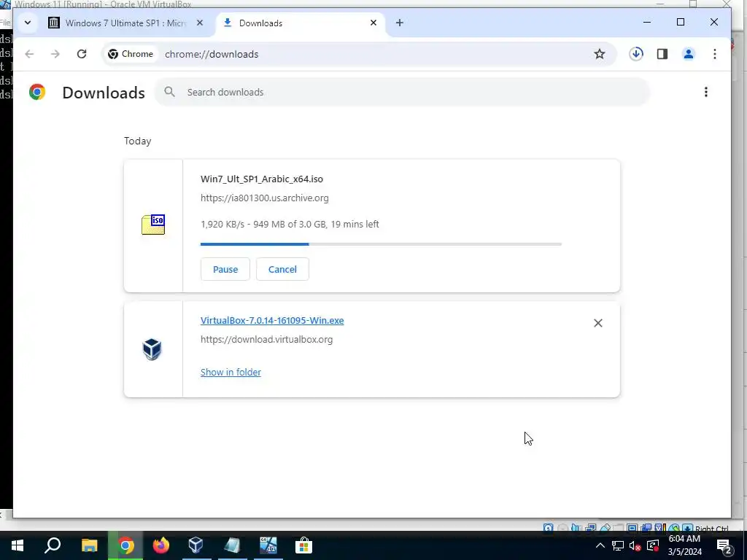
Task: Focus the Search downloads field
Action: coord(402,92)
